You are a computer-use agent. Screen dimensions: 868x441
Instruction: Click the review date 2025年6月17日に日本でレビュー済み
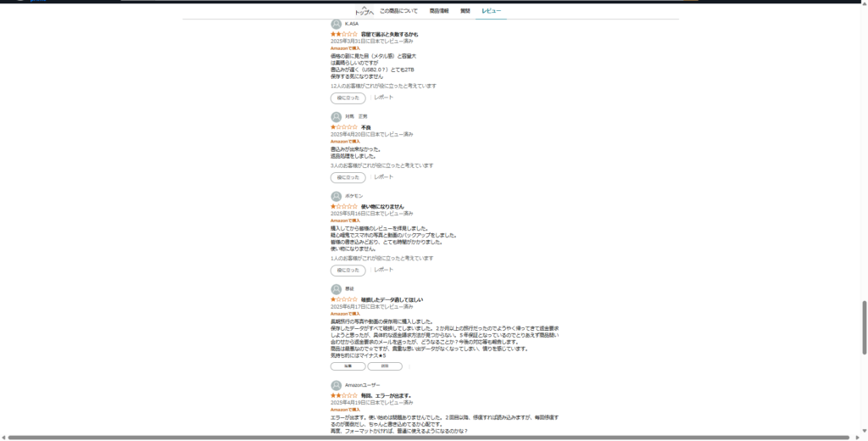pyautogui.click(x=371, y=306)
